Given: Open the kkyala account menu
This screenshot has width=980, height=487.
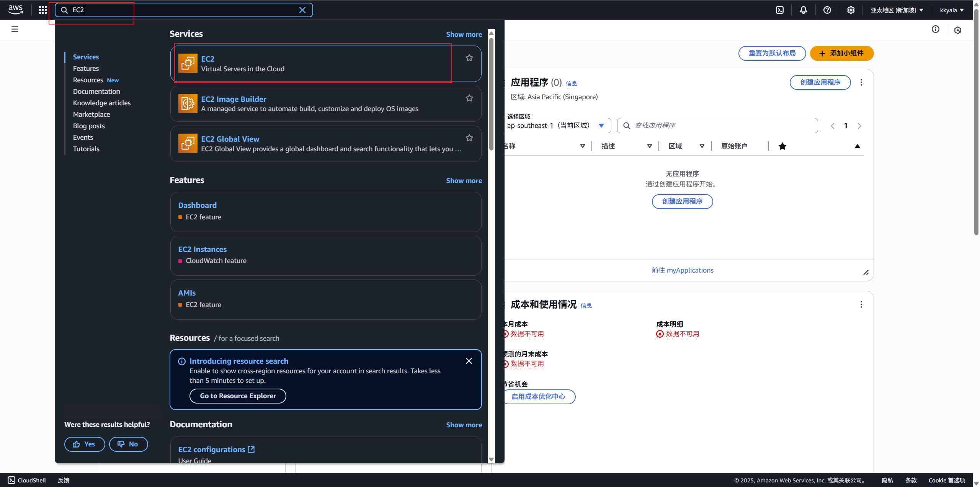Looking at the screenshot, I should pyautogui.click(x=952, y=10).
